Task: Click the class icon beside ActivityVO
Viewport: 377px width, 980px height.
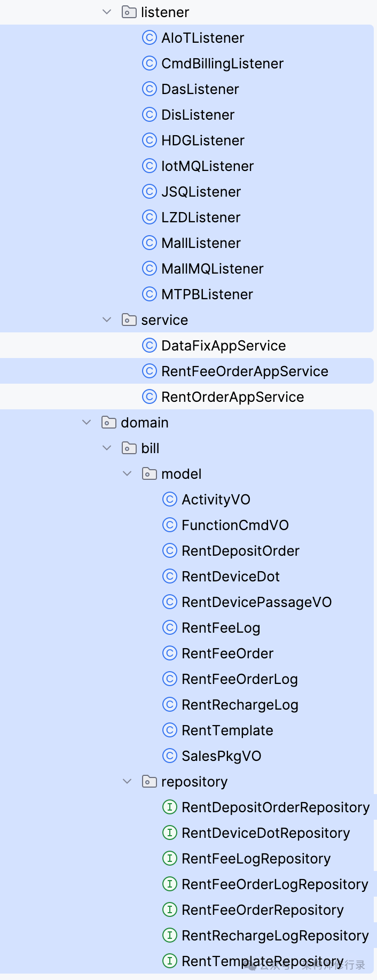Action: click(x=170, y=499)
